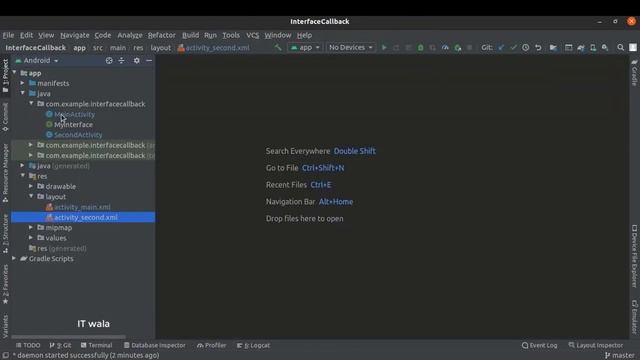Screen dimensions: 640x360
Task: Toggle the Favorites tool window tab
Action: 5,284
